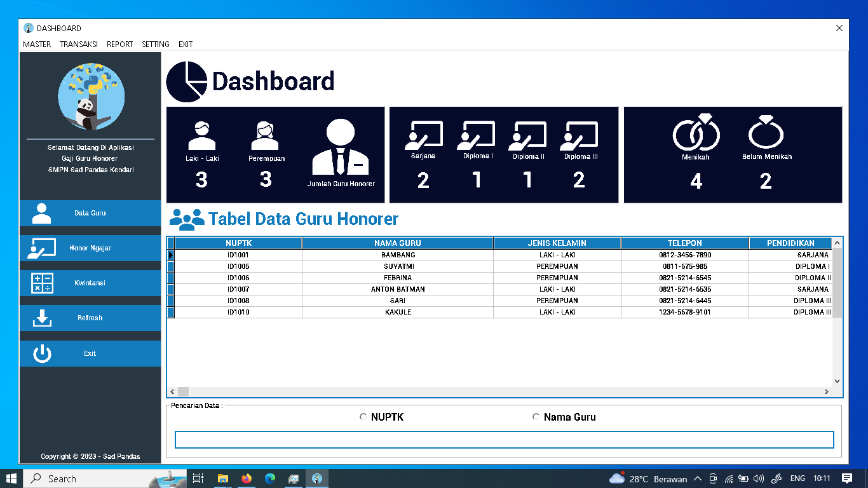
Task: Open the MASTER menu
Action: point(36,44)
